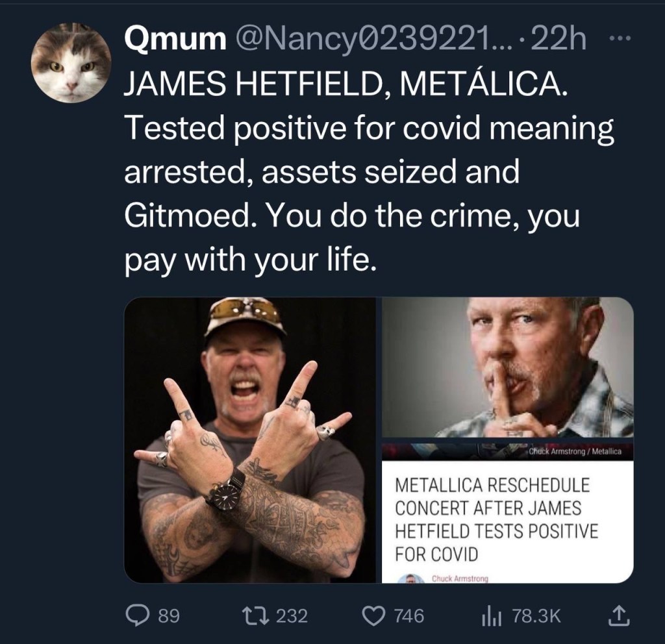The height and width of the screenshot is (644, 665).
Task: Select the Chuck Armstrong / Metallica photo credit
Action: [575, 452]
